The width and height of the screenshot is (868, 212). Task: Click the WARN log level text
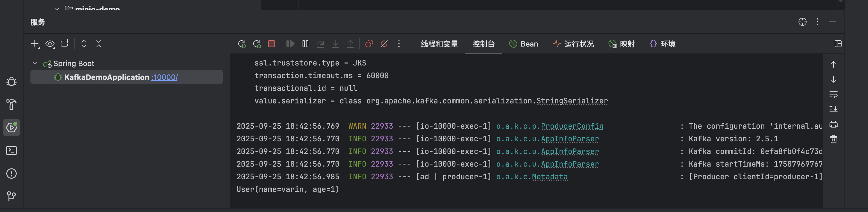click(357, 126)
